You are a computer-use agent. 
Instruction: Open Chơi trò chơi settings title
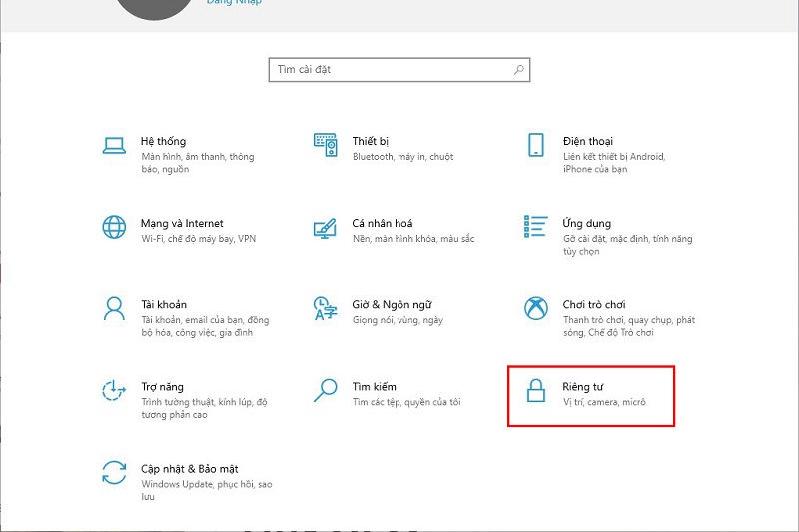(594, 305)
